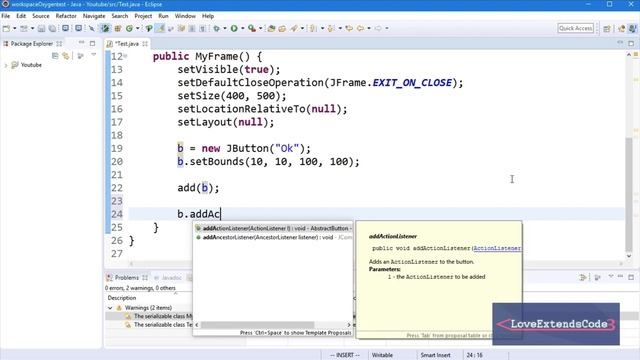The height and width of the screenshot is (360, 640).
Task: Expand the Youtube project tree node
Action: click(6, 65)
